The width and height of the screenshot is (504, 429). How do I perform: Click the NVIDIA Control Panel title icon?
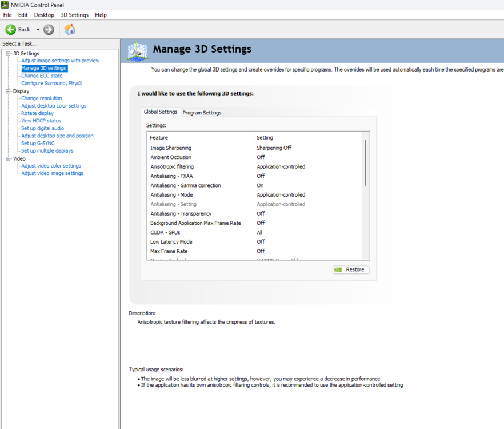point(5,5)
